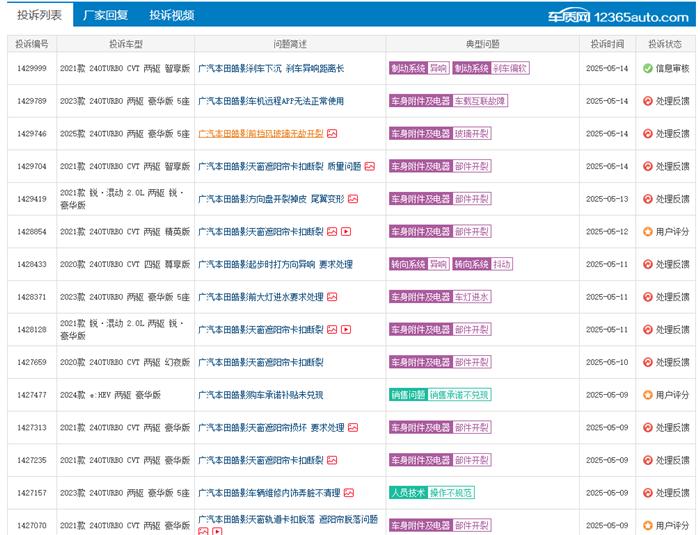
Task: Play the video icon for complaint 1428854
Action: point(346,231)
